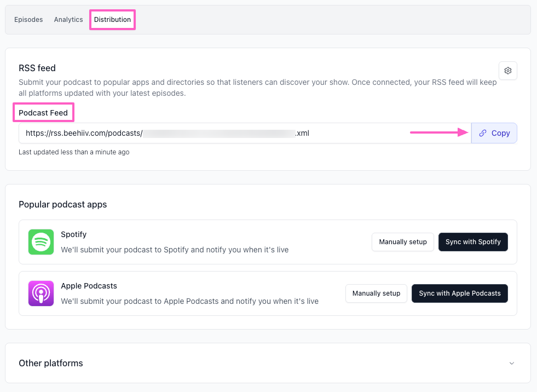Viewport: 537px width, 392px height.
Task: Choose Manually setup for Spotify
Action: pos(403,242)
